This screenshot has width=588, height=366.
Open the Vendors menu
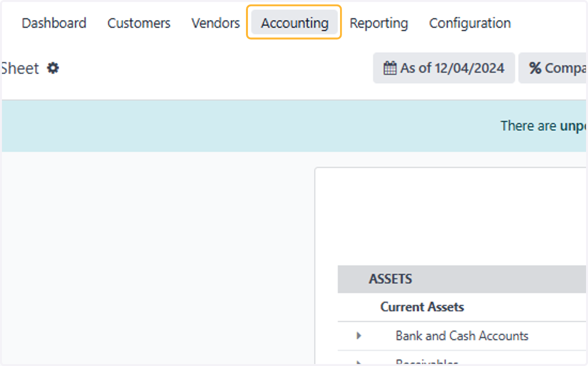[216, 23]
